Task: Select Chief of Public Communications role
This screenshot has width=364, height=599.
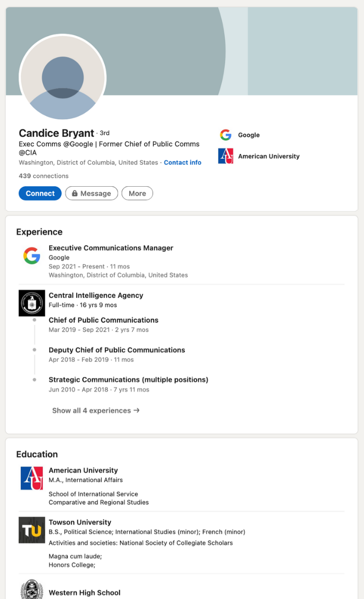Action: [103, 320]
